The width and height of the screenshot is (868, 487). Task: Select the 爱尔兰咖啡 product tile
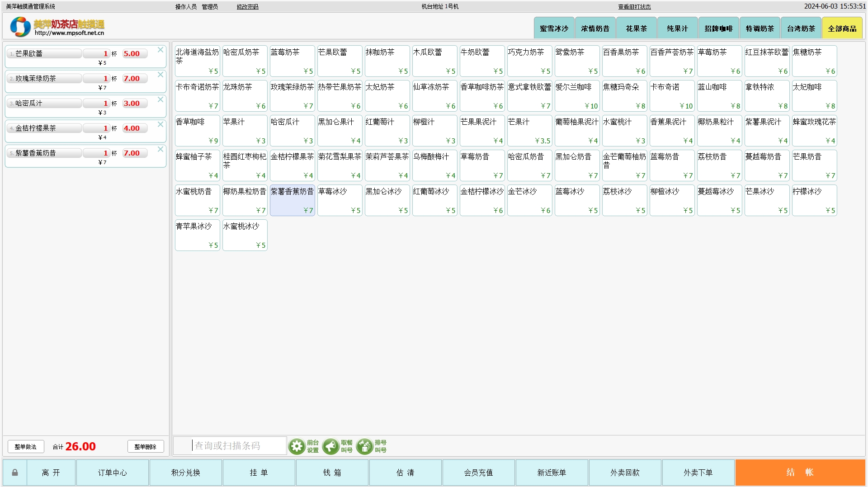577,96
